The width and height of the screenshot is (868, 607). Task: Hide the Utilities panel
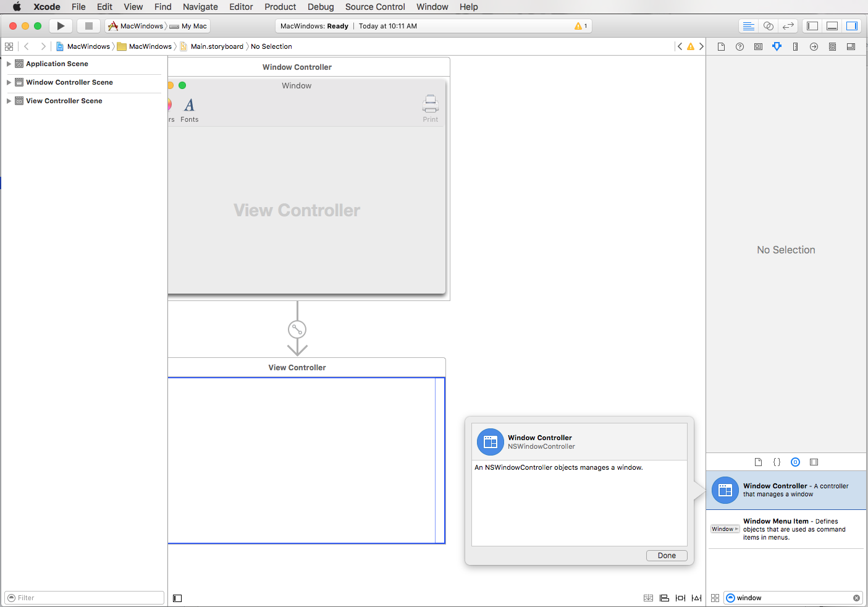852,26
